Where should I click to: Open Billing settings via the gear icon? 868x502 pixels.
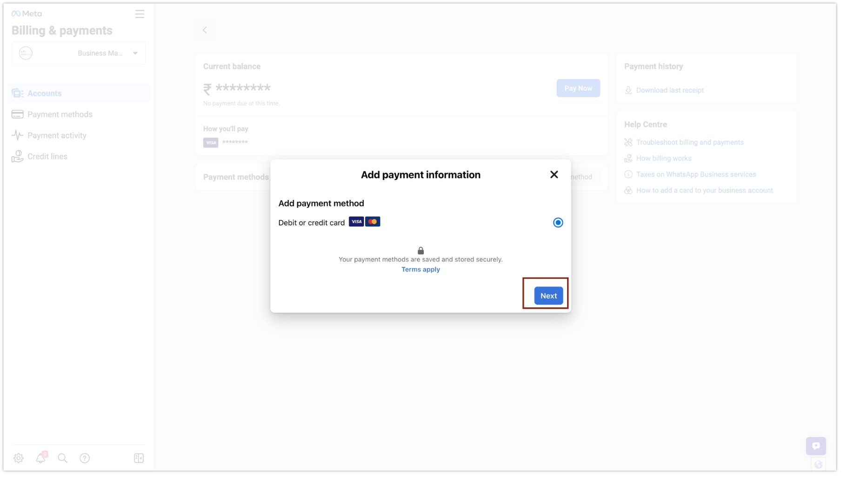tap(19, 458)
